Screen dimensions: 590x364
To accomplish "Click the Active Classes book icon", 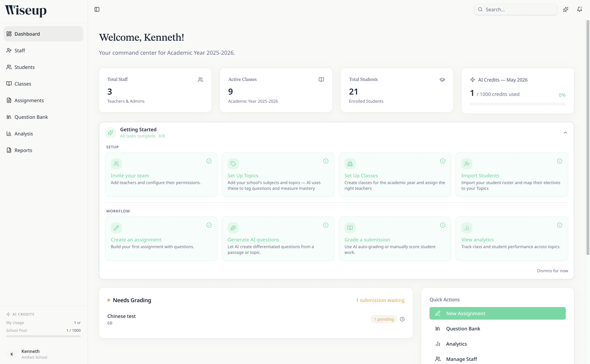I will tap(321, 79).
